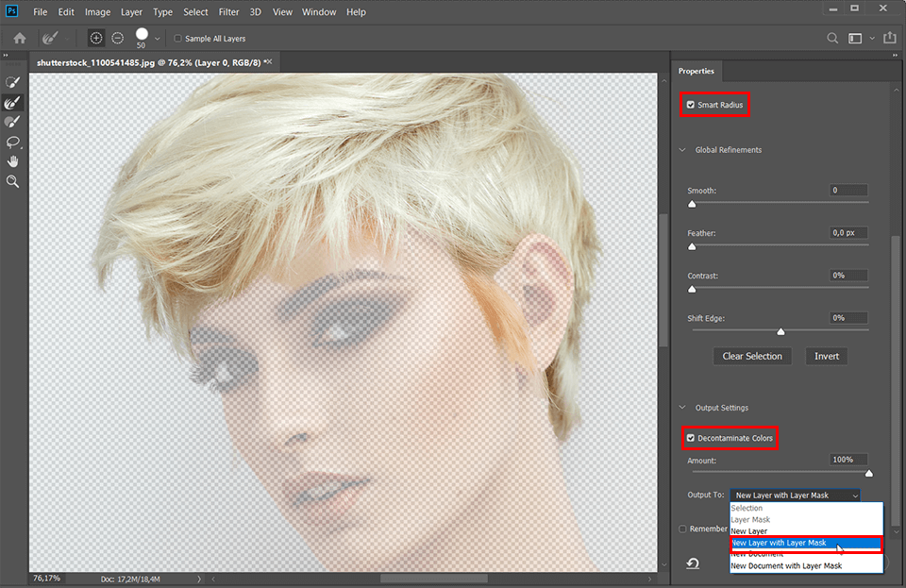
Task: Collapse the Output Settings section
Action: (x=681, y=407)
